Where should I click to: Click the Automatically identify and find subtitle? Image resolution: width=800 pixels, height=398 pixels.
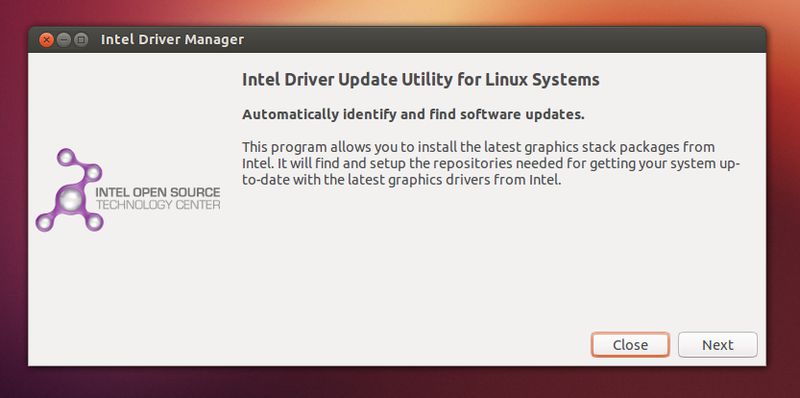413,115
